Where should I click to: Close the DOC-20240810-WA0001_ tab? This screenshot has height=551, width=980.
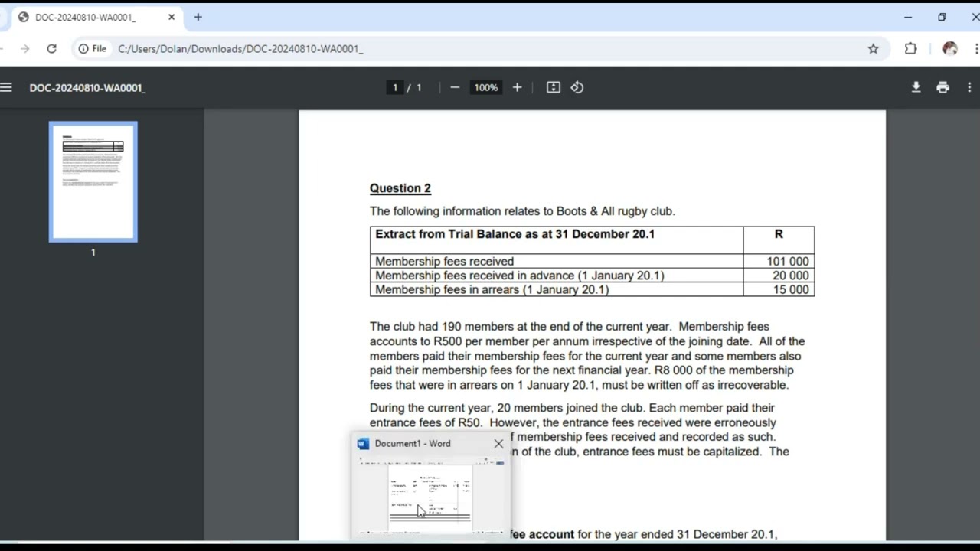[x=171, y=17]
